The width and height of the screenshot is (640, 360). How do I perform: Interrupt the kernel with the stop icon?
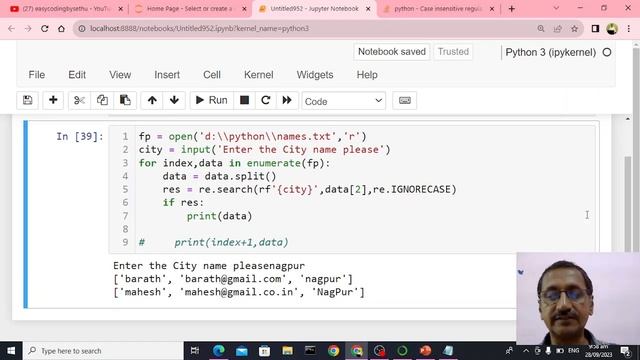(244, 100)
